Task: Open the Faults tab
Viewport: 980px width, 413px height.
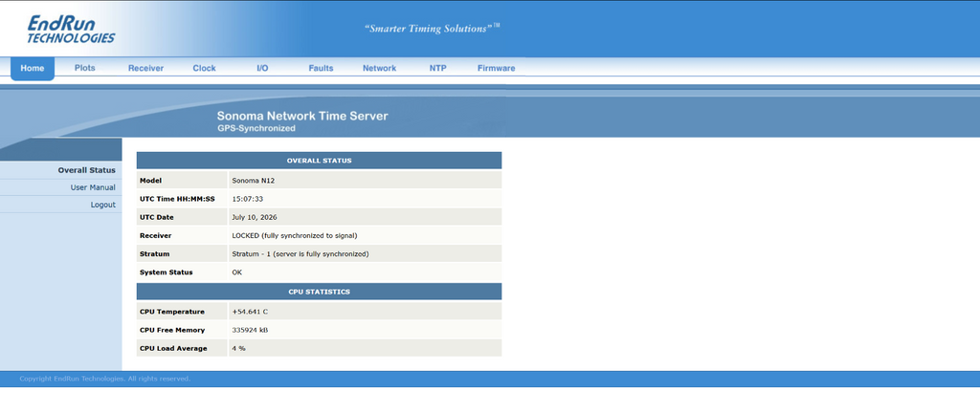Action: coord(321,69)
